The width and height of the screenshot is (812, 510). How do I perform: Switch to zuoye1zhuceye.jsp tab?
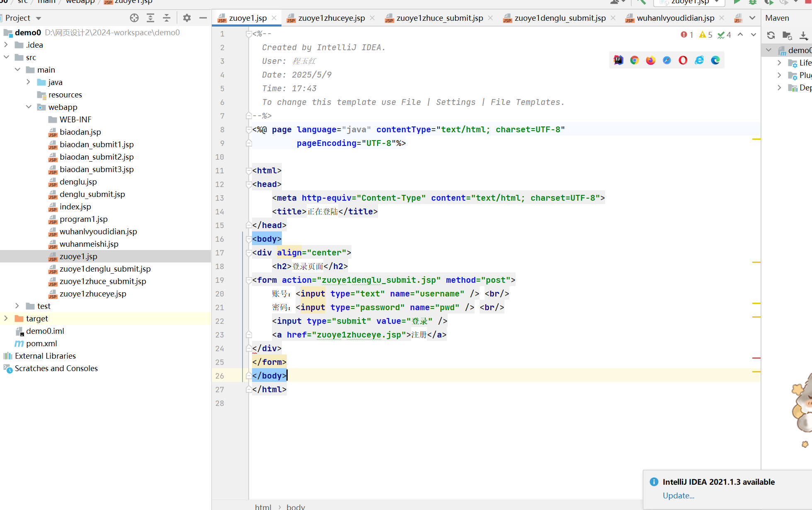(332, 18)
